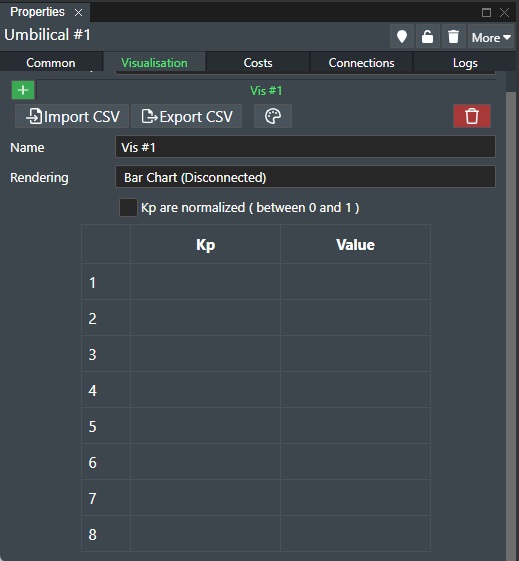Click Kp cell in row 5

pyautogui.click(x=205, y=426)
